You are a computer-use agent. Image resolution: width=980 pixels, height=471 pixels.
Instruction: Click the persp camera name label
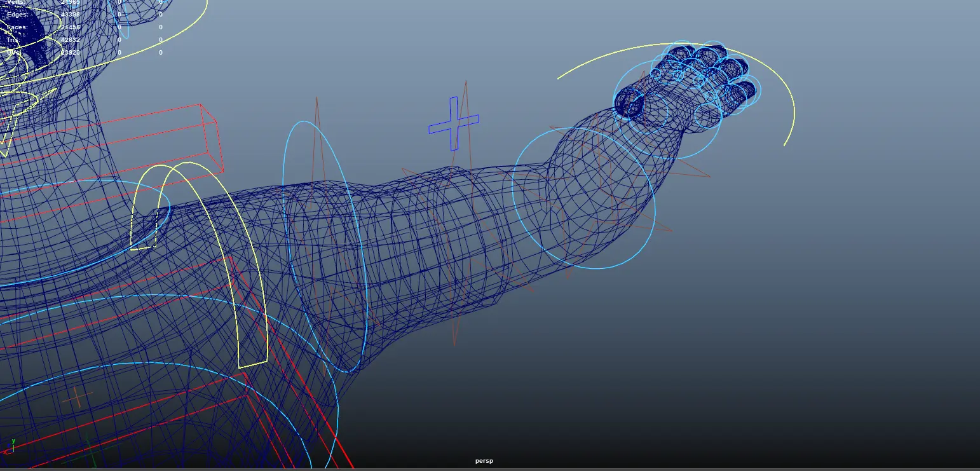pos(484,461)
